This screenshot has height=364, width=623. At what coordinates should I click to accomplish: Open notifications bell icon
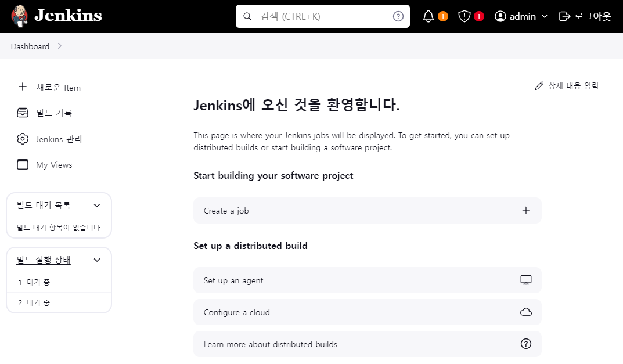coord(428,16)
